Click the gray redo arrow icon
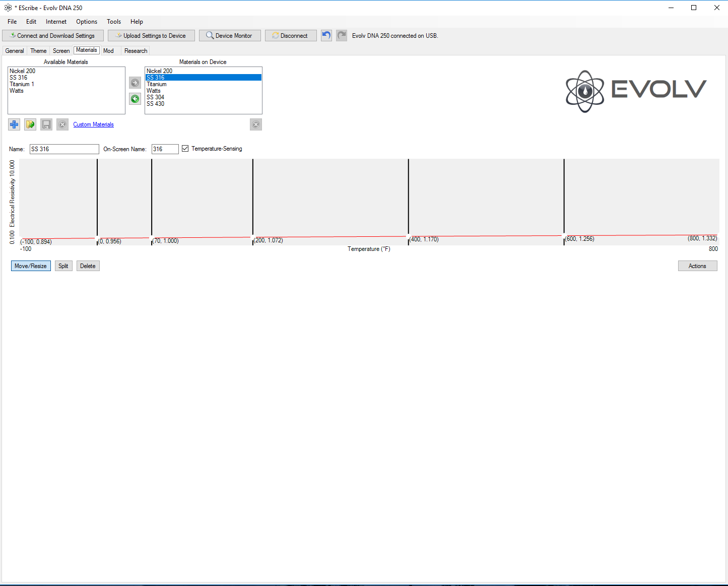Screen dimensions: 728x586 (342, 35)
